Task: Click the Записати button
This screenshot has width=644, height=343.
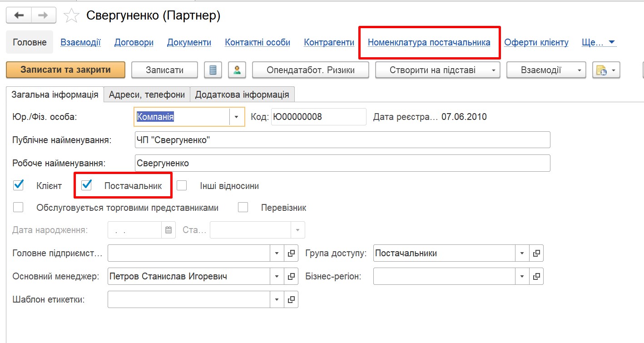Action: tap(164, 70)
